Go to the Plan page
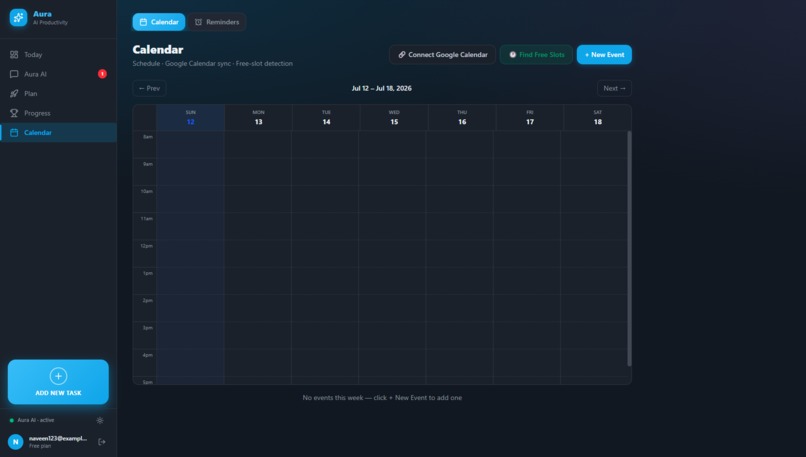Viewport: 806px width, 457px height. [58, 94]
